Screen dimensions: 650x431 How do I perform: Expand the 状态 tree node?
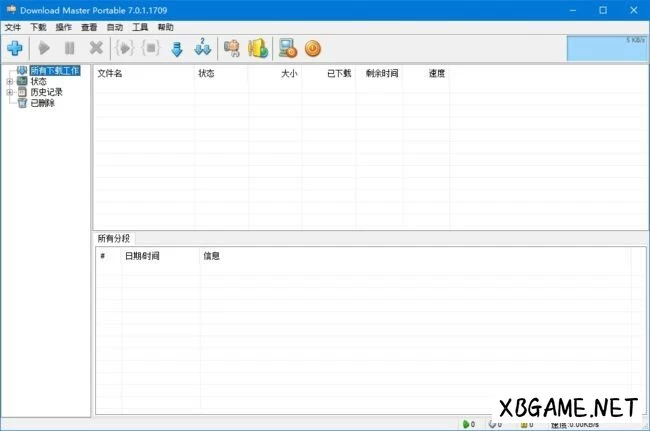coord(10,82)
